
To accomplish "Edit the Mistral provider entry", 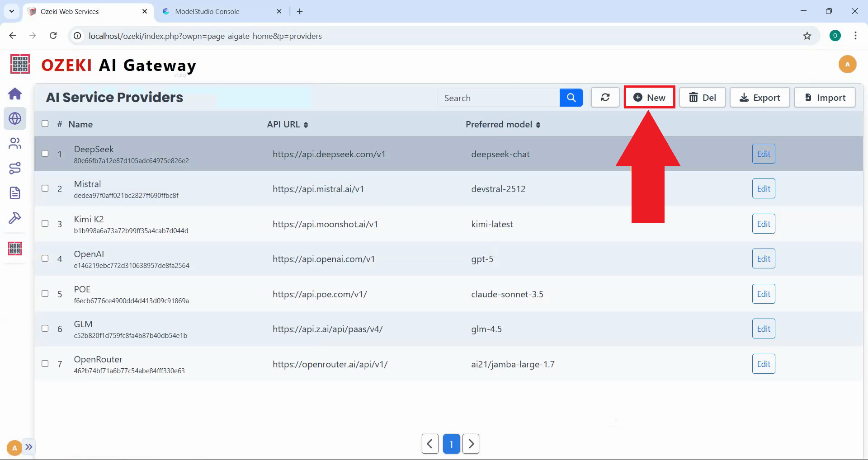I will click(763, 188).
